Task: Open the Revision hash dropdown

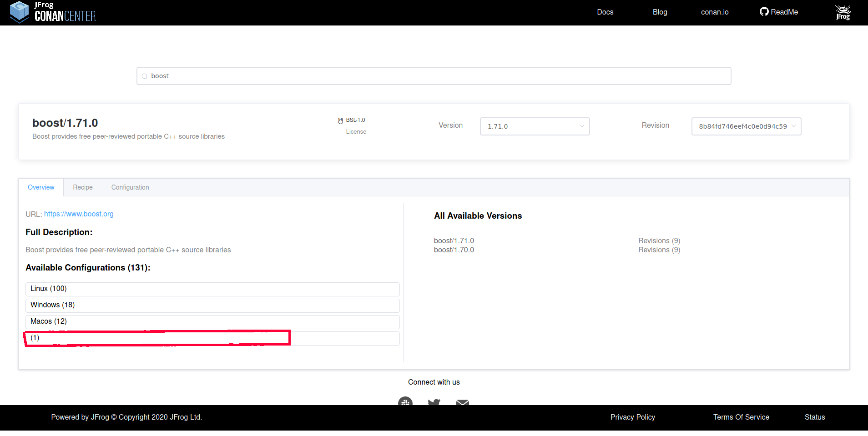Action: click(747, 126)
